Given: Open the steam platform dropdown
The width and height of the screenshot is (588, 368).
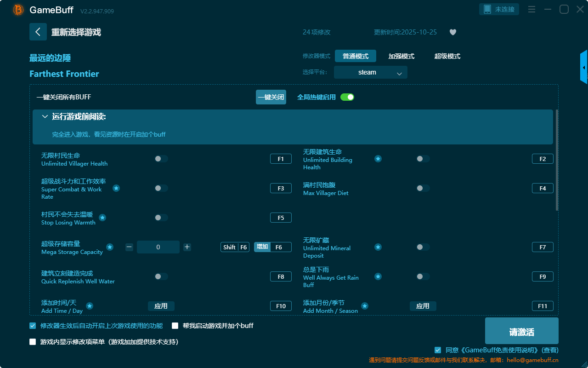Looking at the screenshot, I should pos(370,72).
